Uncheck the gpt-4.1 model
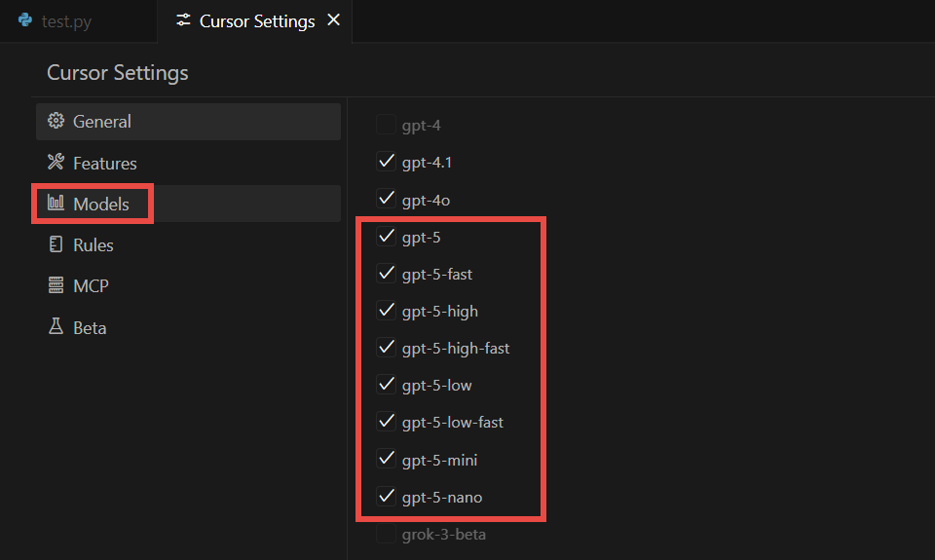The image size is (935, 560). [386, 162]
